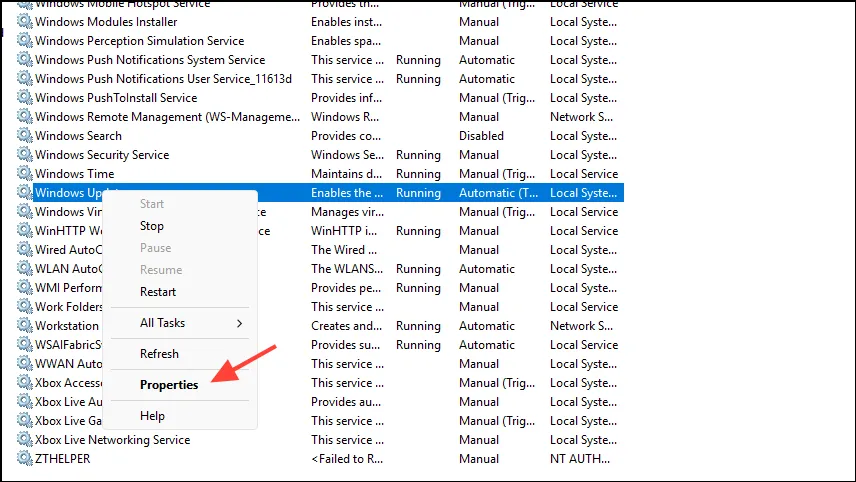Select Windows Security Service name

(102, 155)
